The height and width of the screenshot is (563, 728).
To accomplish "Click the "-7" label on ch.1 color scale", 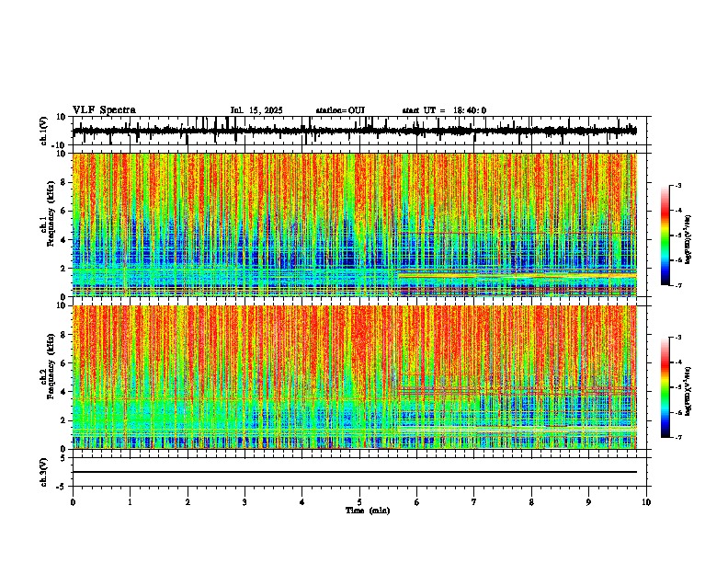I will 677,285.
